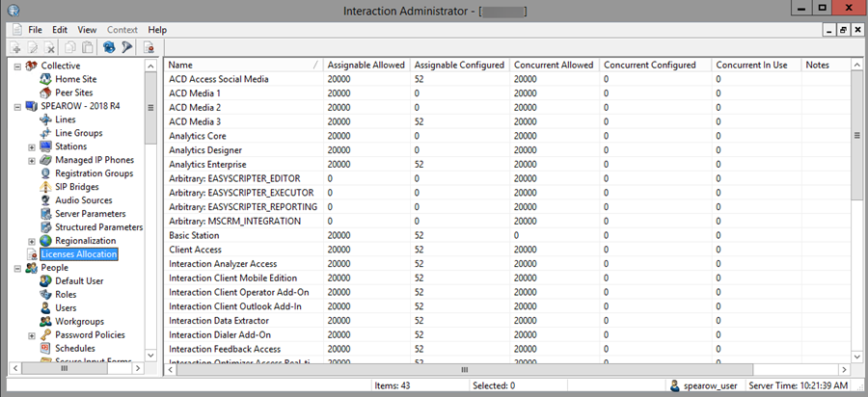Click the filter funnel toolbar icon
This screenshot has width=868, height=397.
click(126, 47)
